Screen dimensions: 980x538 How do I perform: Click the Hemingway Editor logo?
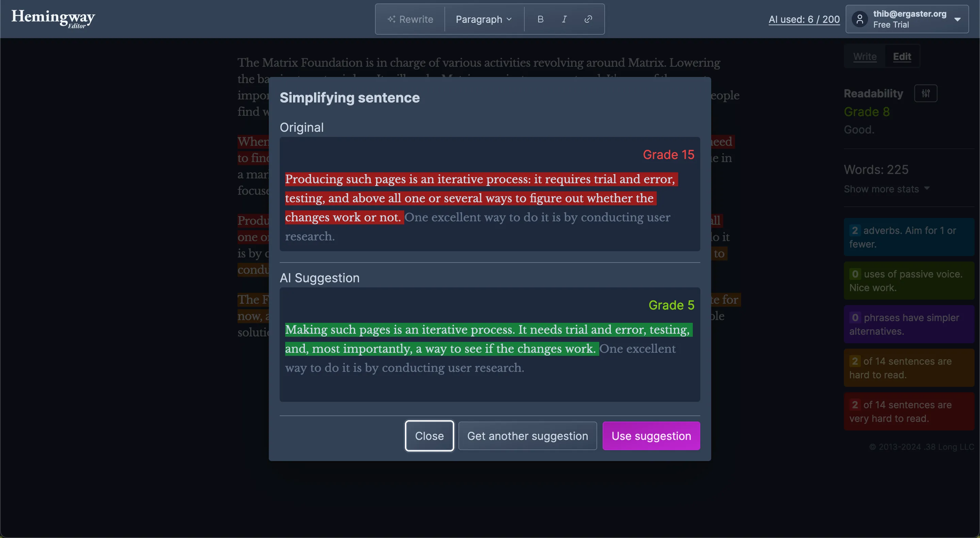point(53,18)
